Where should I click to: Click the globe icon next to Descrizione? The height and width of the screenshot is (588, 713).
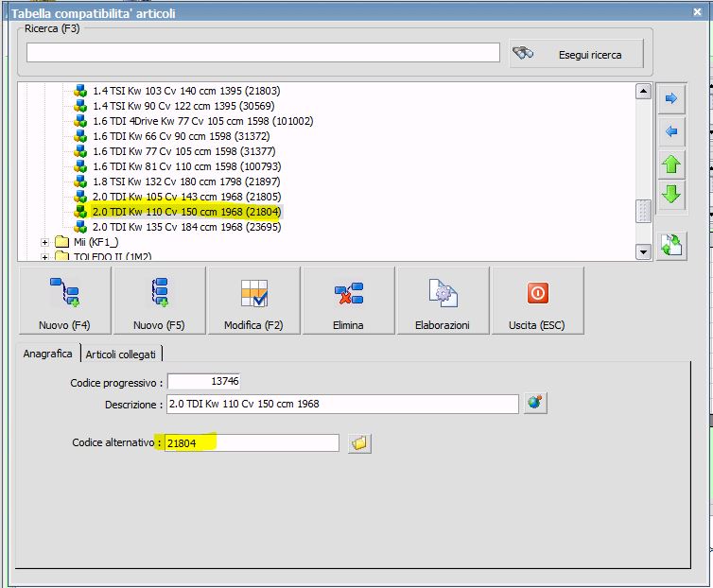pos(535,403)
